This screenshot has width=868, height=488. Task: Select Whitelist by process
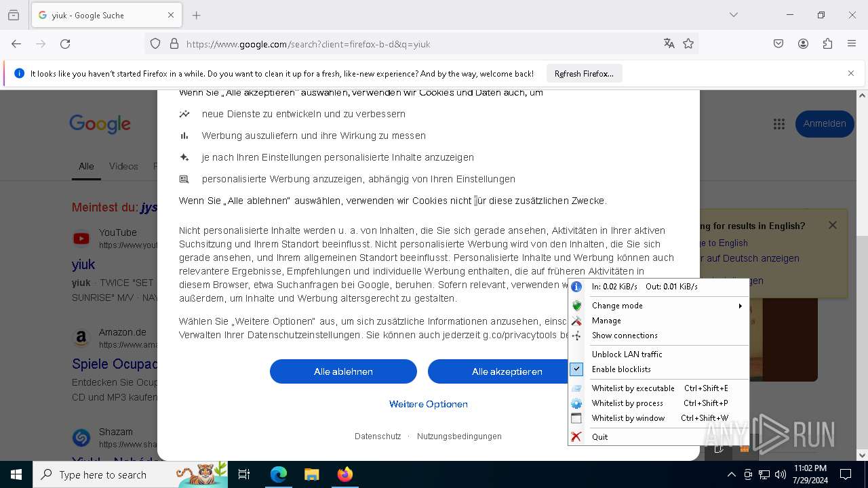(658, 403)
